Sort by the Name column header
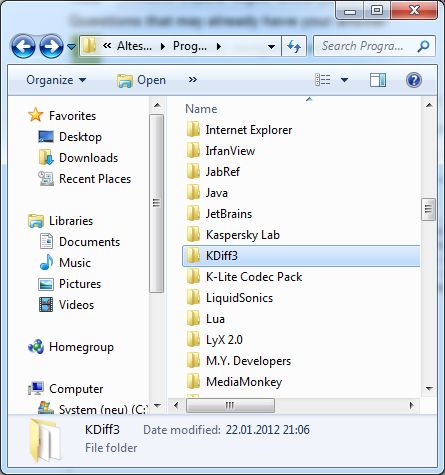 coord(201,109)
